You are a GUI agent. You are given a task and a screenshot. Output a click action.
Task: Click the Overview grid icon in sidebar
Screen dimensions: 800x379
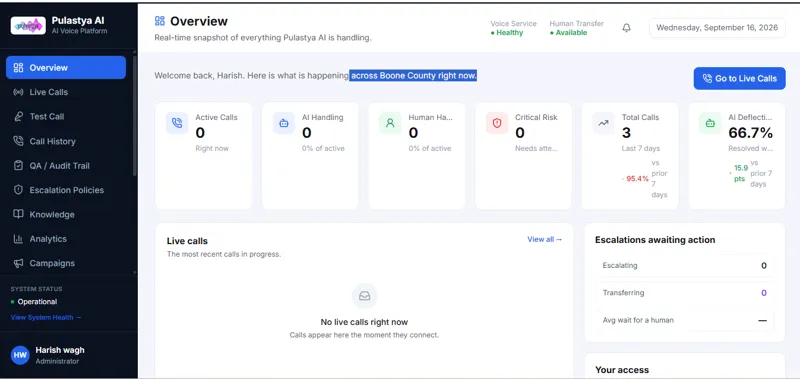point(18,68)
